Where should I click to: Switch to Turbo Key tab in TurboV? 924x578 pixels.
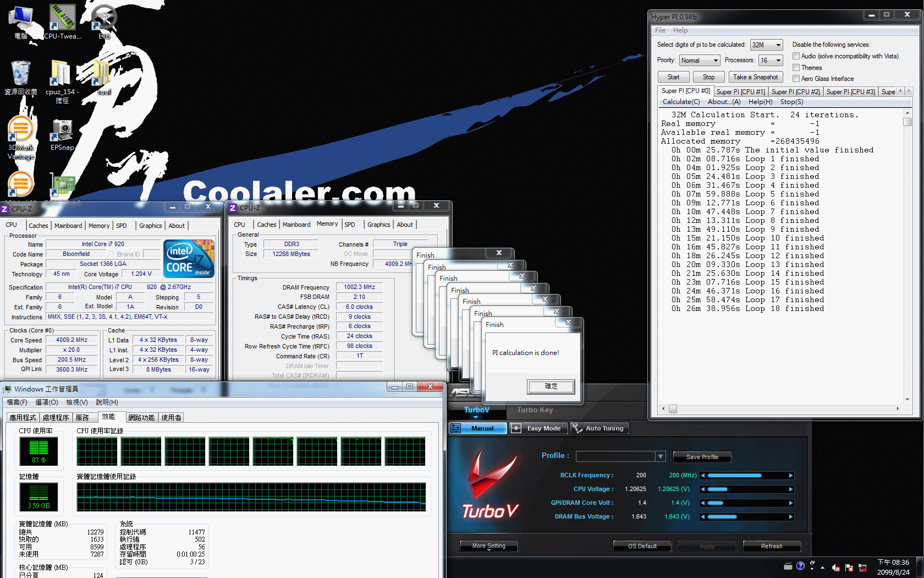[x=535, y=410]
